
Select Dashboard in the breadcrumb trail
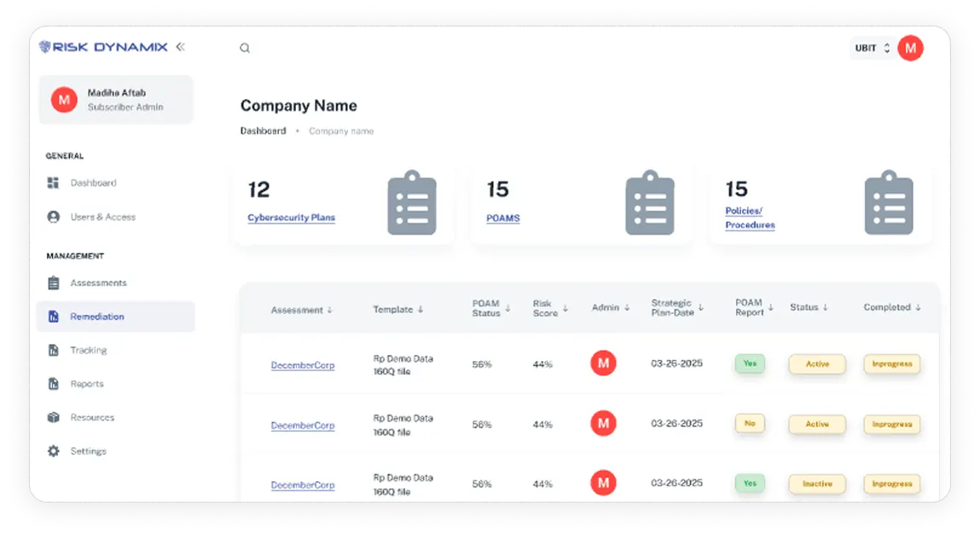point(264,131)
